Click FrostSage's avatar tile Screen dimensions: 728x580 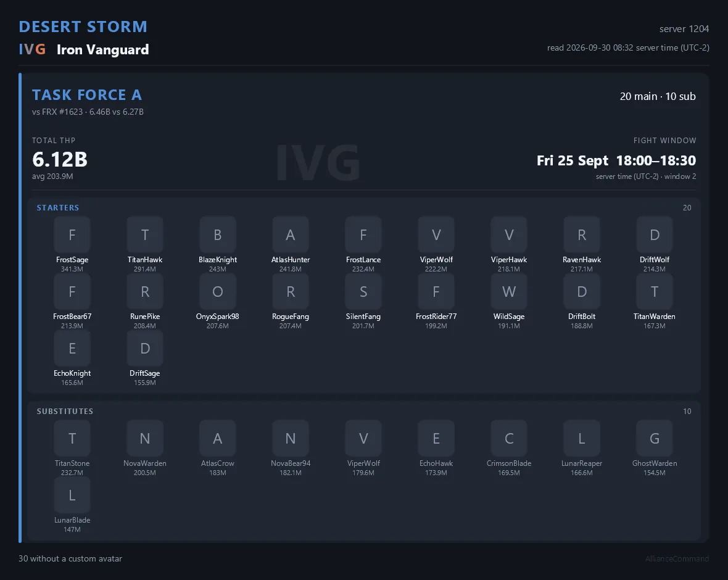[72, 234]
